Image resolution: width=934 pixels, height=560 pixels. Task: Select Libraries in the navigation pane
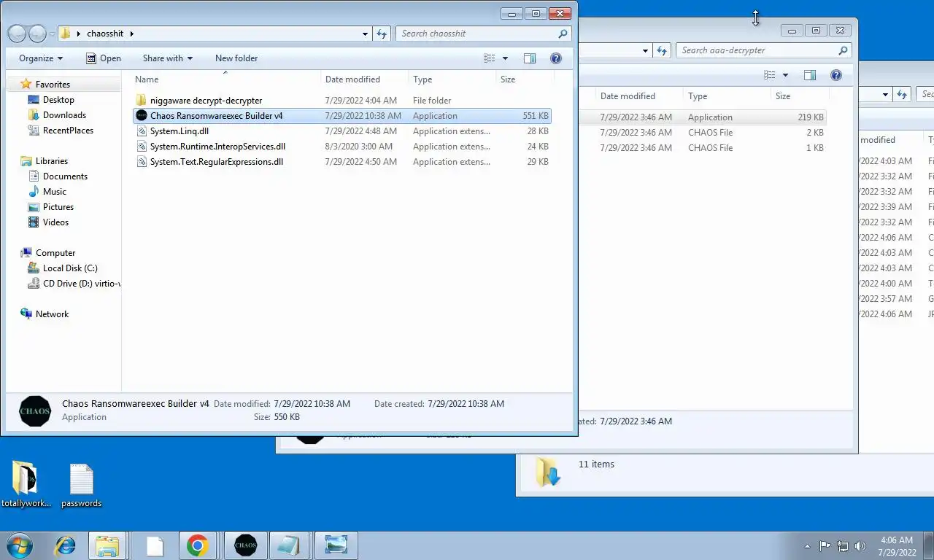(51, 161)
